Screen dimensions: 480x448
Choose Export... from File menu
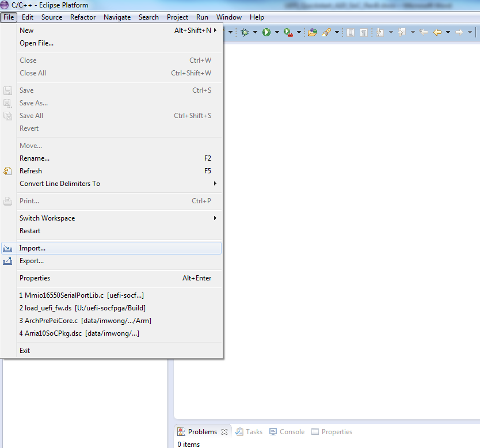click(112, 261)
